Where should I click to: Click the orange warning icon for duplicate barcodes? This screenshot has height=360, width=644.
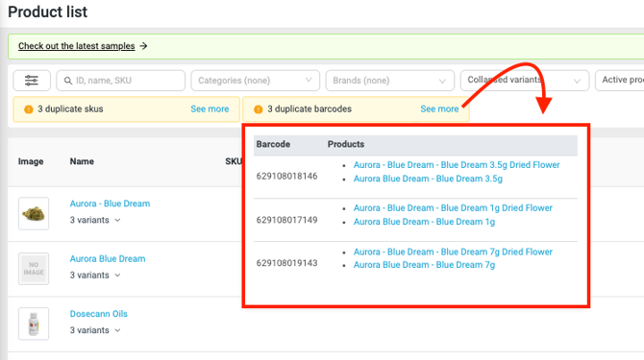point(258,109)
